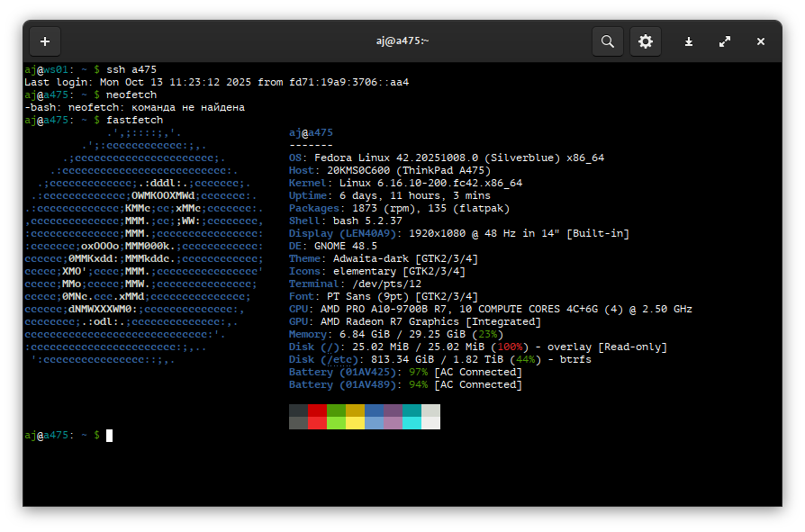Click the bright cyan swatch in bottom palette row
The width and height of the screenshot is (805, 532).
click(x=412, y=423)
